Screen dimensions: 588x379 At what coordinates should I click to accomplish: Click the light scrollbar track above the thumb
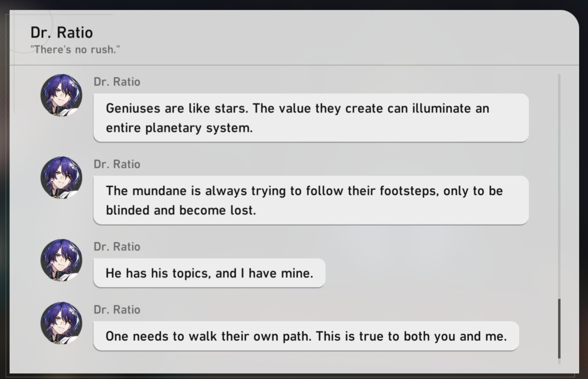[x=559, y=182]
